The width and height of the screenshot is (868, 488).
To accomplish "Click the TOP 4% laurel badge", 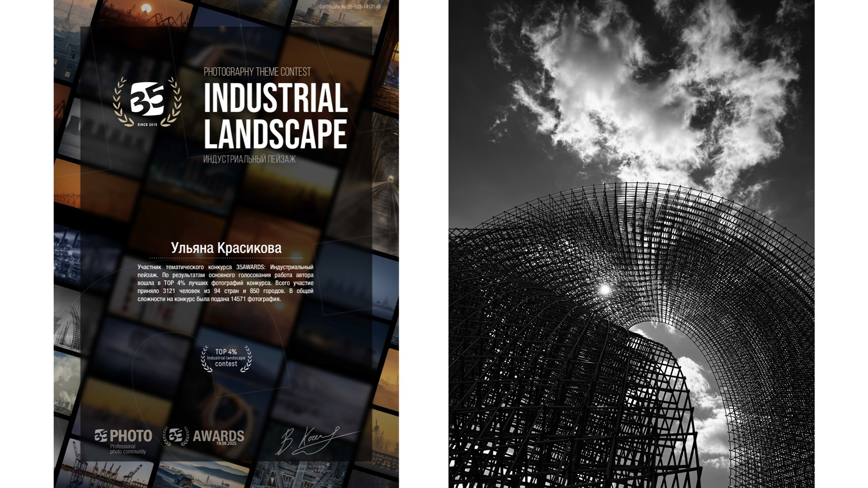I will pos(226,359).
